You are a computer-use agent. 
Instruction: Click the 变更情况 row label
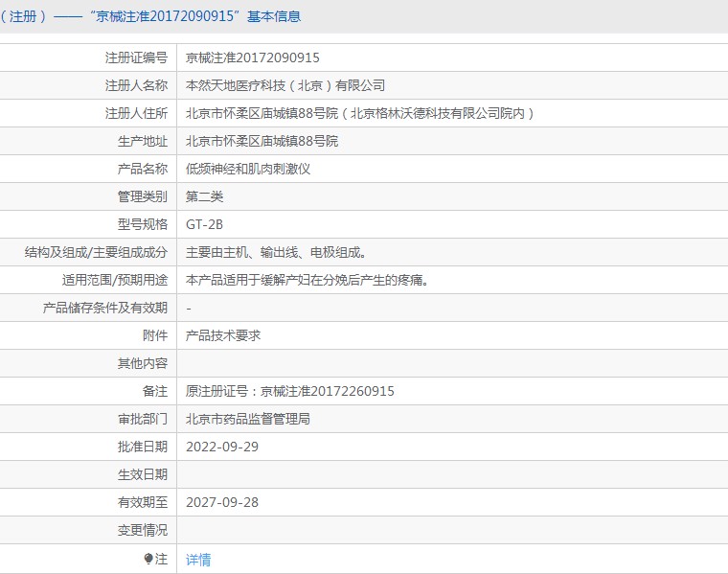click(143, 530)
